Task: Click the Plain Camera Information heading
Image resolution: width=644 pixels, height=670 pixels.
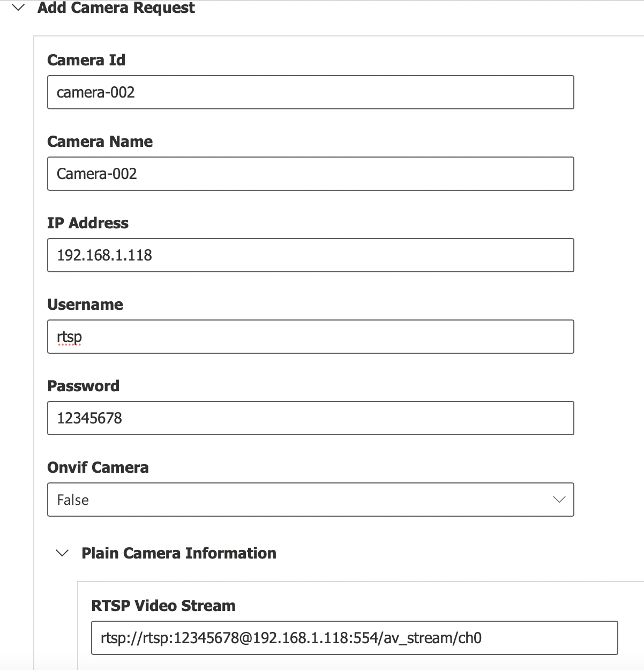Action: click(x=178, y=553)
